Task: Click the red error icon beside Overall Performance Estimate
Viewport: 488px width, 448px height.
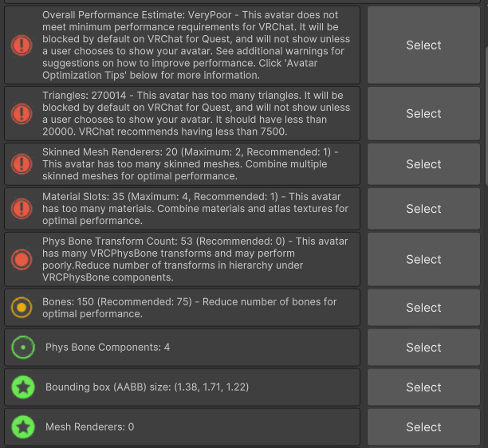Action: 23,45
